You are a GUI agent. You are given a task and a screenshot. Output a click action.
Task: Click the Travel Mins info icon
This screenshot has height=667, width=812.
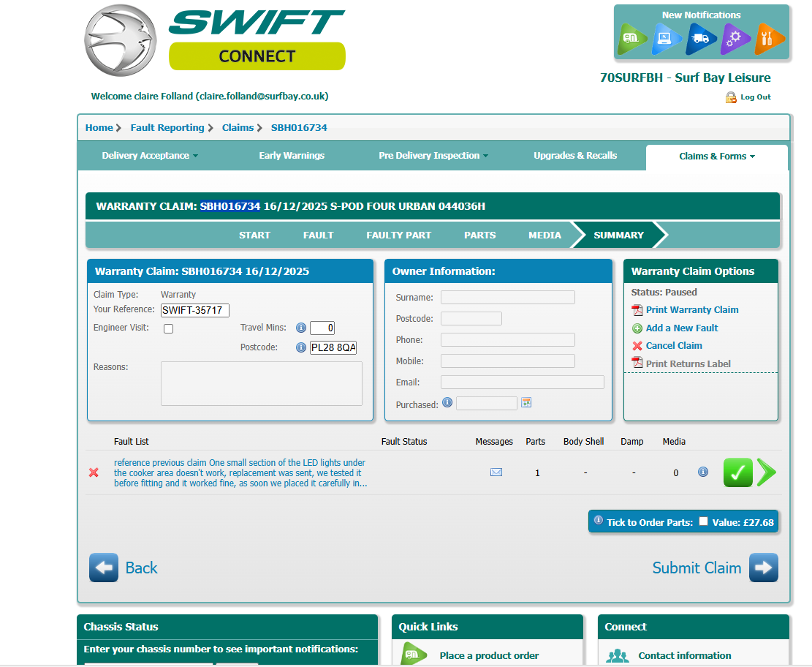point(301,328)
